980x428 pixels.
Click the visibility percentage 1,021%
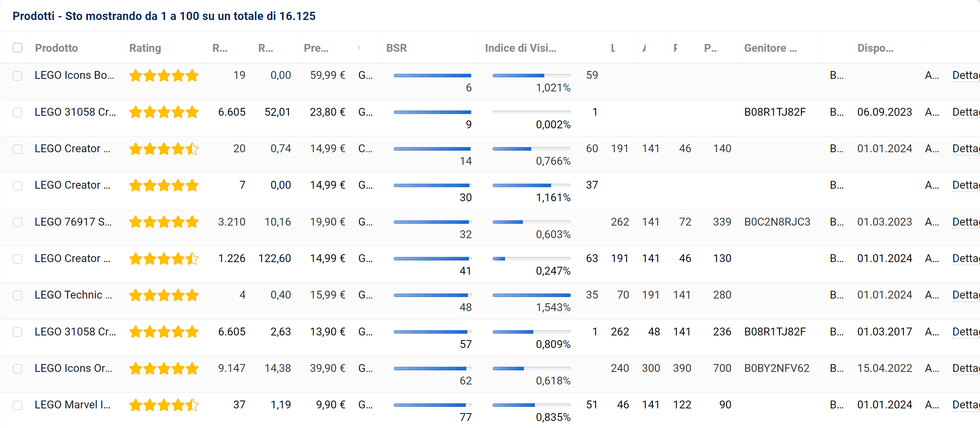(553, 88)
